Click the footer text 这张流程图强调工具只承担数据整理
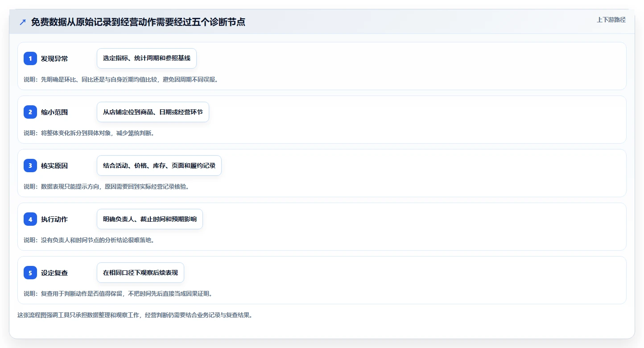The width and height of the screenshot is (644, 348). [x=135, y=315]
